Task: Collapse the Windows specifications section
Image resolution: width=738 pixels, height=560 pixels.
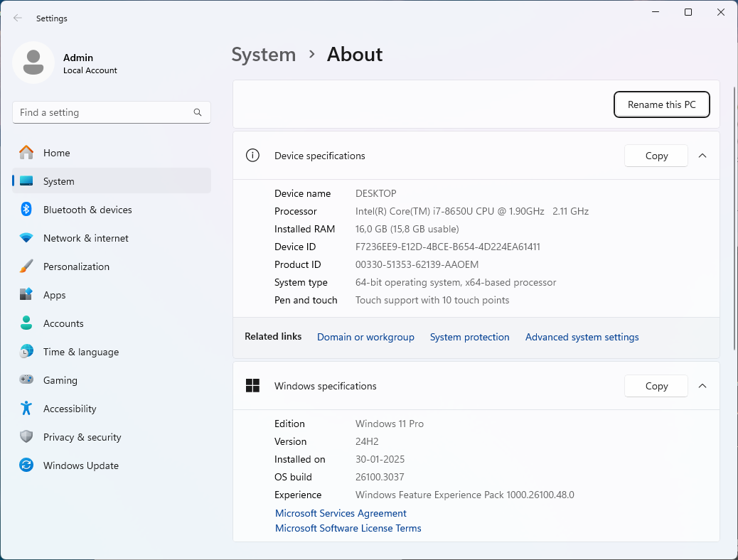Action: click(702, 386)
